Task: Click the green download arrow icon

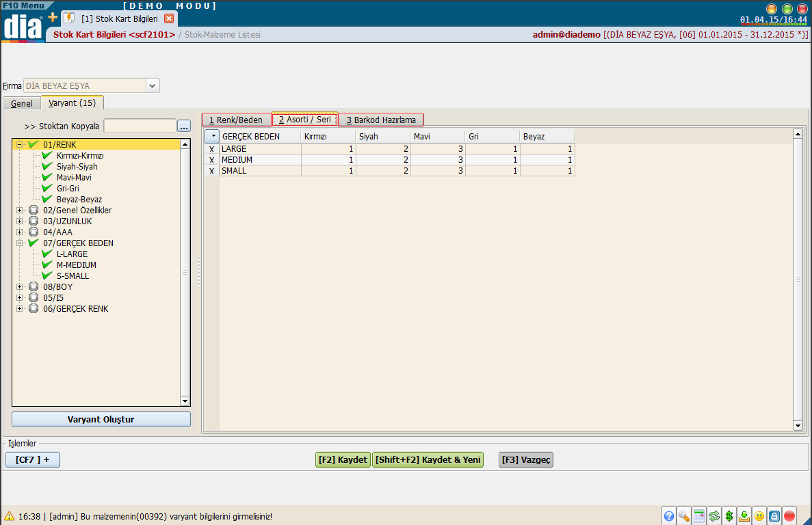Action: pyautogui.click(x=744, y=515)
